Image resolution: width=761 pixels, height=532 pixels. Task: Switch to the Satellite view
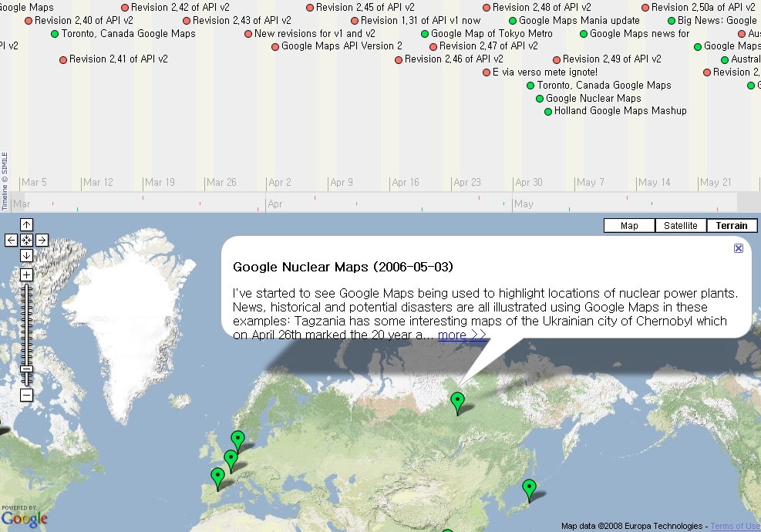(x=681, y=226)
